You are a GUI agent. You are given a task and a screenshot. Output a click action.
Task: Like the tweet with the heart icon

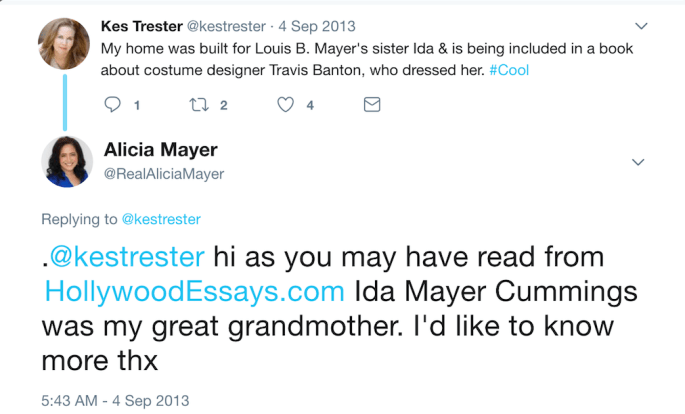286,104
